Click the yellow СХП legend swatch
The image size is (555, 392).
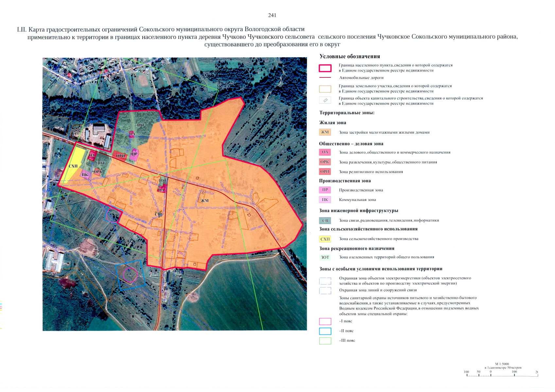(325, 239)
